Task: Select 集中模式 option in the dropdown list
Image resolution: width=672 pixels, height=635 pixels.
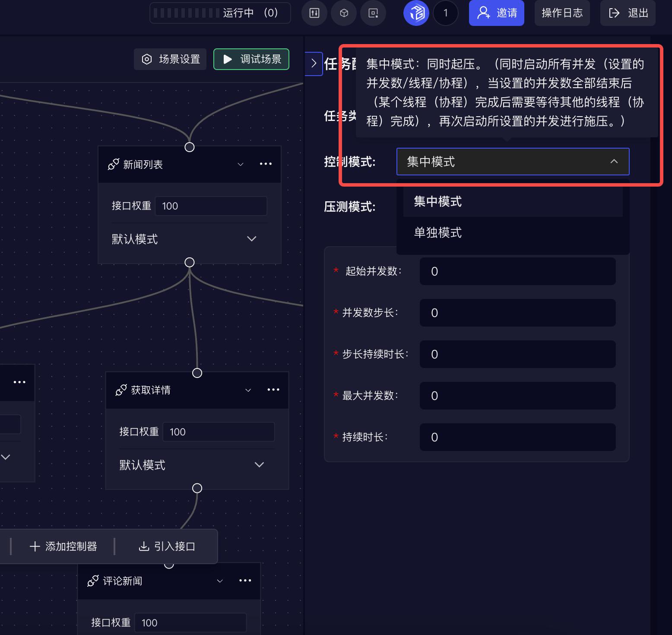Action: click(513, 201)
